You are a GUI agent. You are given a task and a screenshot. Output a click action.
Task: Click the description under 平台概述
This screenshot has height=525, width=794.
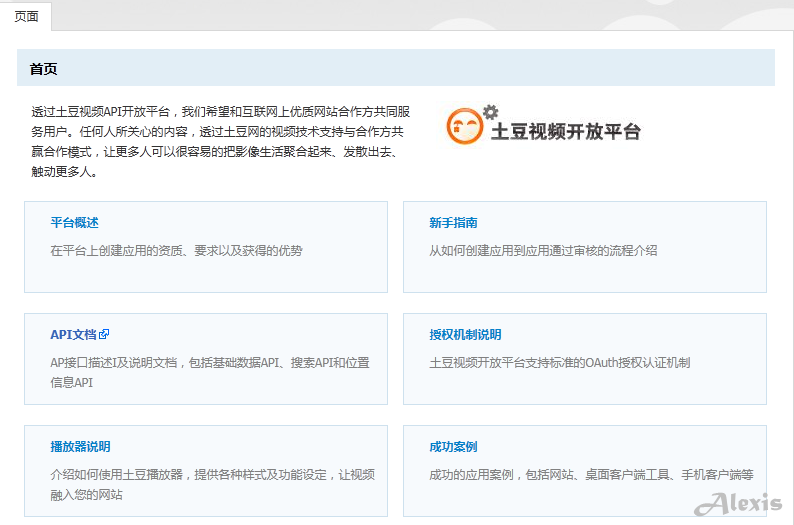point(176,251)
